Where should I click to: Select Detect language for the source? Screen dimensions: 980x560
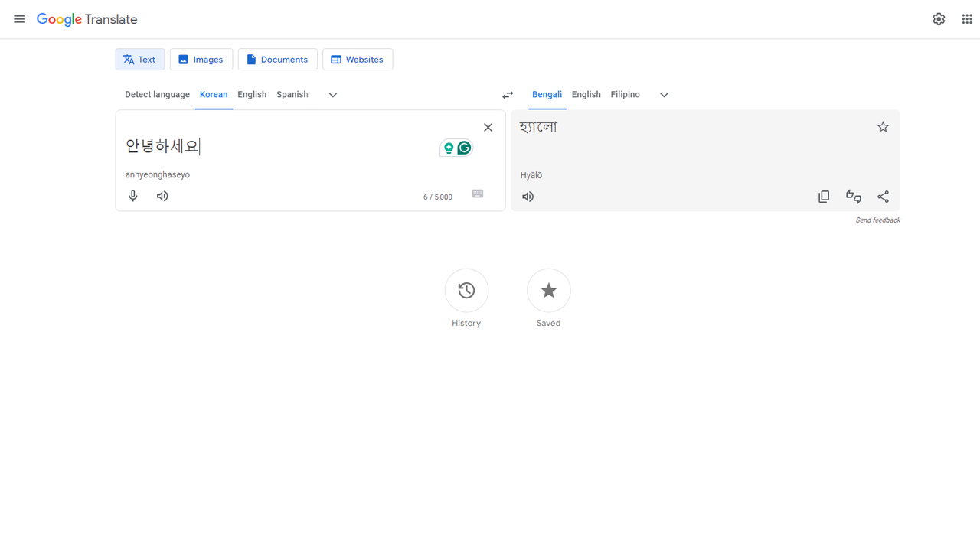(157, 94)
